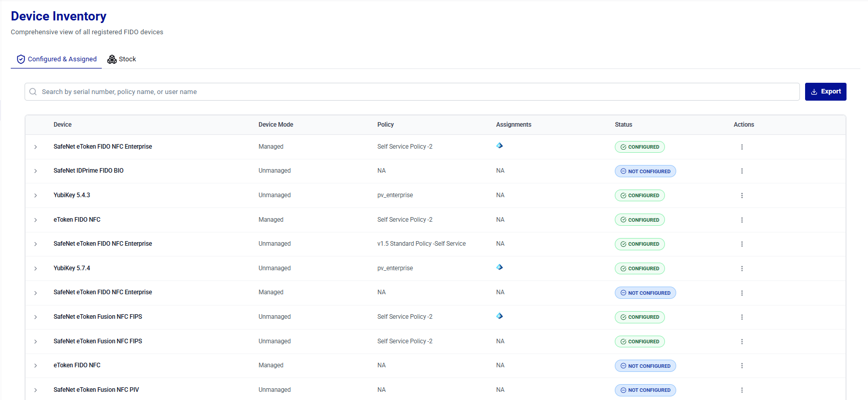Screen dimensions: 868x400
Task: Click assignment icon in the Fusion NFC FIPS row
Action: (x=500, y=316)
